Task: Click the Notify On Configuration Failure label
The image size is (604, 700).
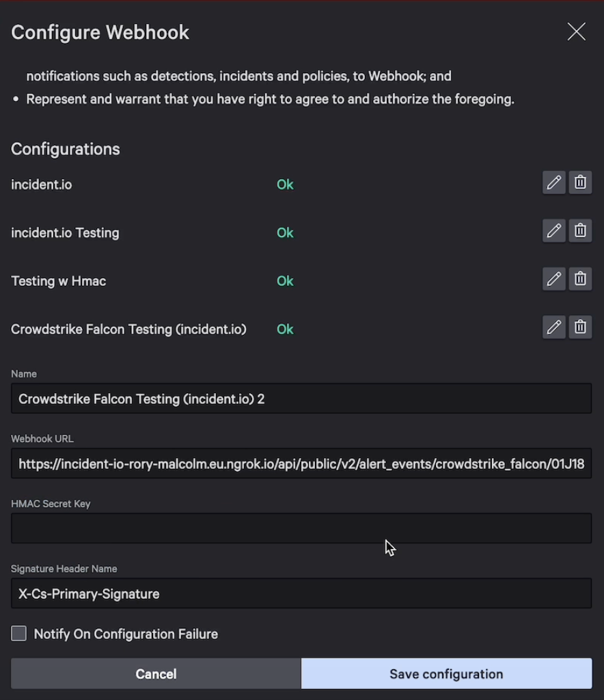Action: [x=126, y=634]
